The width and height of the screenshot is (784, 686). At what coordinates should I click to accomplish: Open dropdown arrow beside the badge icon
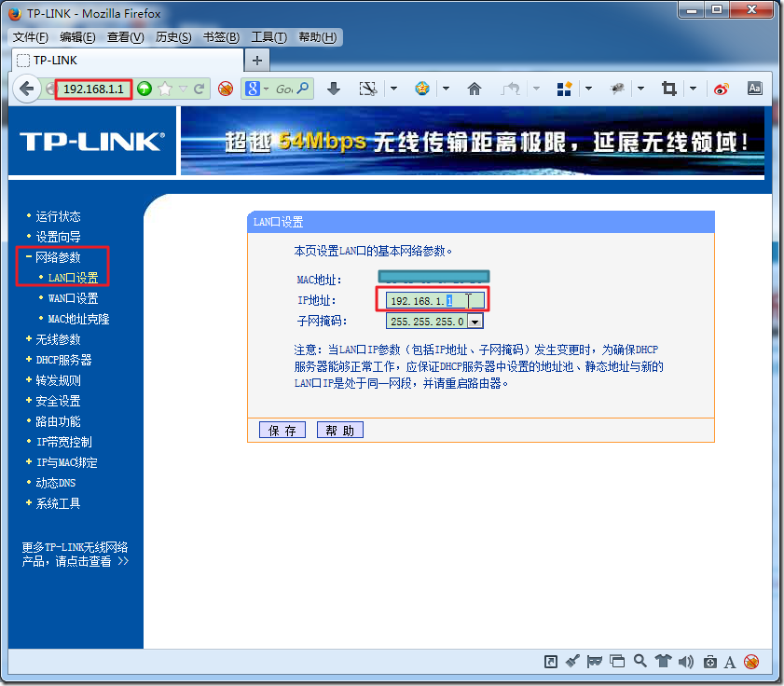[446, 89]
